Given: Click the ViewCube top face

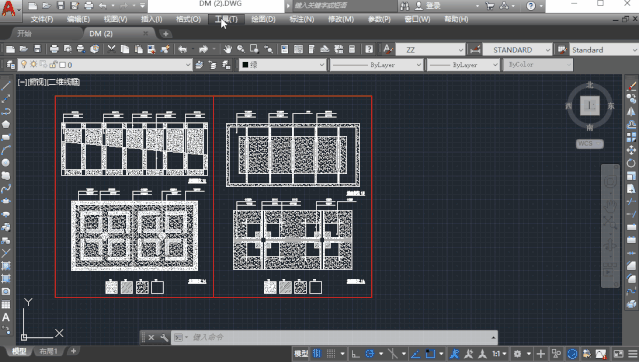Looking at the screenshot, I should click(x=590, y=106).
